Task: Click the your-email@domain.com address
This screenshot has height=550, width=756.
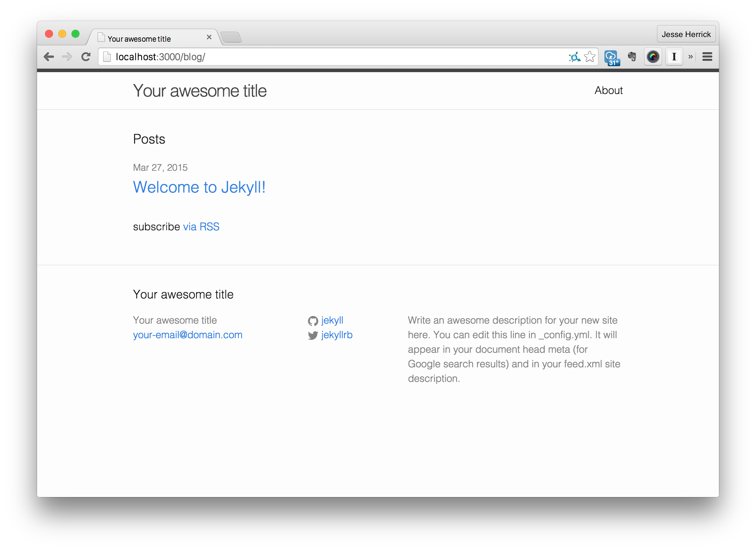Action: click(x=188, y=335)
